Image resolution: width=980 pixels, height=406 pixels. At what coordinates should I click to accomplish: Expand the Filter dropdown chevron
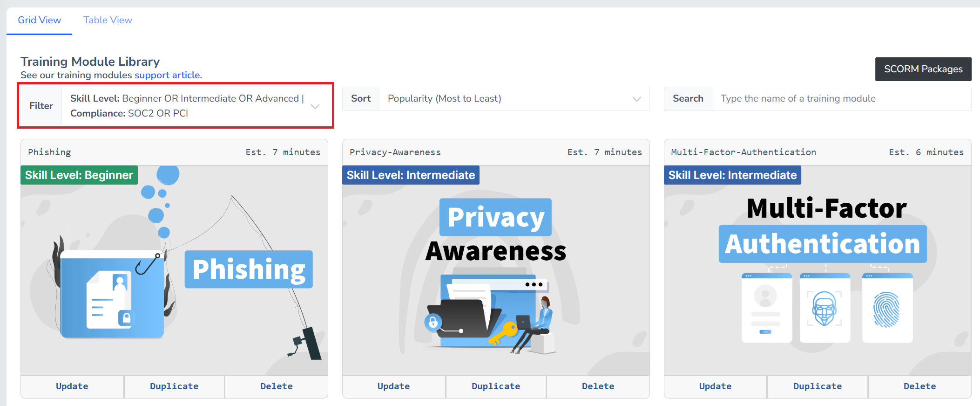[x=315, y=106]
